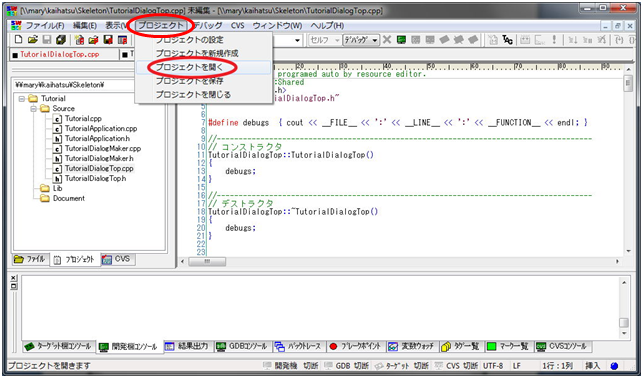The image size is (643, 378).
Task: Click the Open file folder toolbar icon
Action: click(x=33, y=39)
